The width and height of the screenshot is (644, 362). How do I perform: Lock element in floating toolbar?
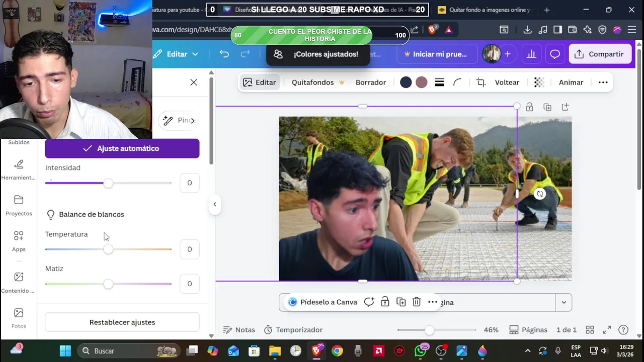[385, 302]
